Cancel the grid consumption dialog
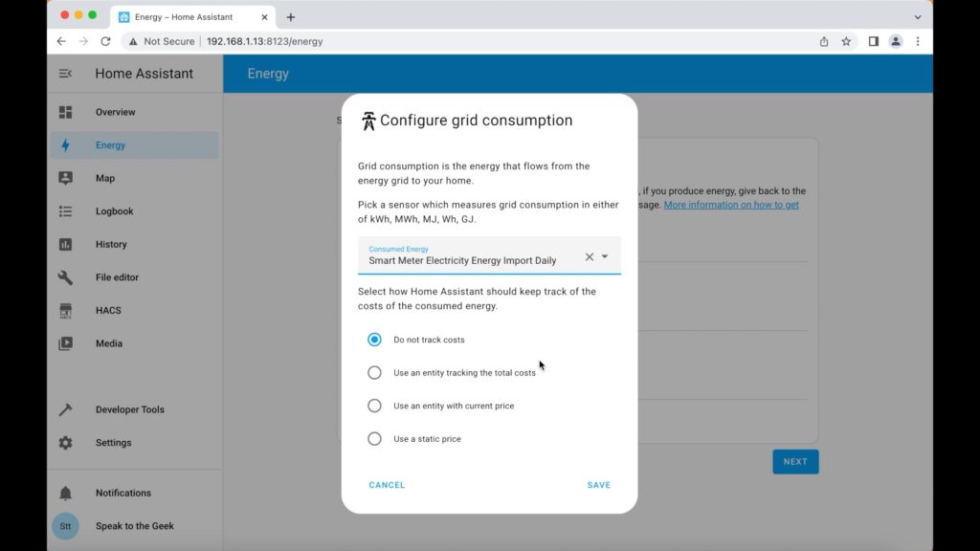This screenshot has width=980, height=551. point(387,485)
